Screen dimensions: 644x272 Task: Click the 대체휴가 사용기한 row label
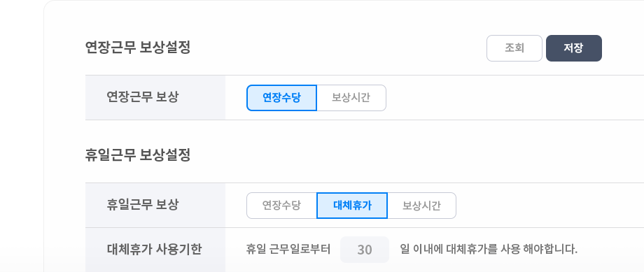(x=154, y=249)
